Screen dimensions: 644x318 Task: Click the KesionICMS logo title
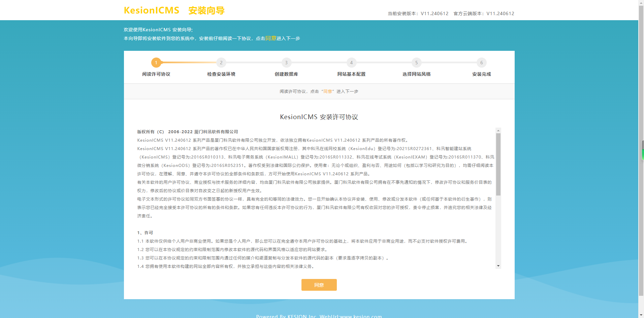152,10
